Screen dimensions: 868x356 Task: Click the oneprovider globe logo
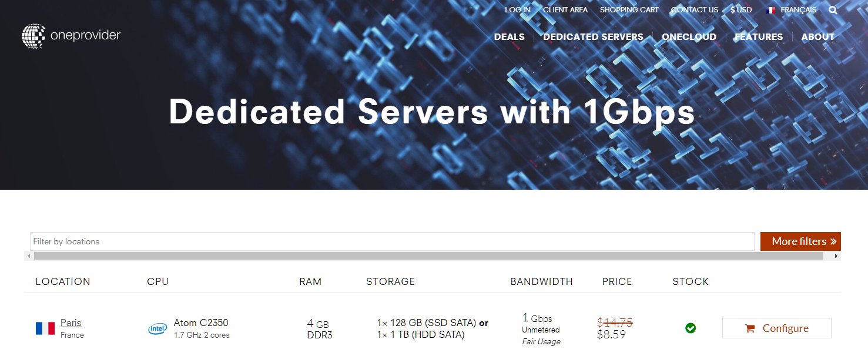click(33, 36)
